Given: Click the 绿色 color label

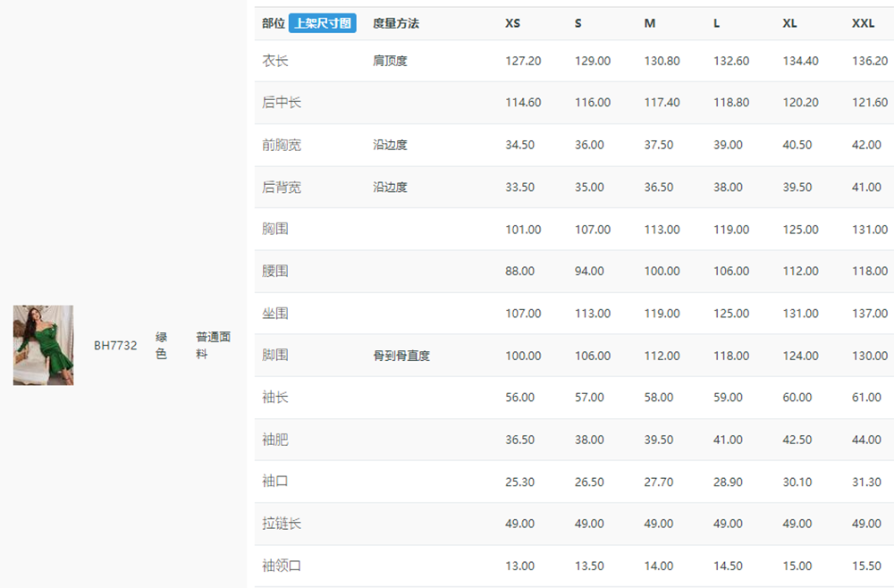Looking at the screenshot, I should coord(161,345).
